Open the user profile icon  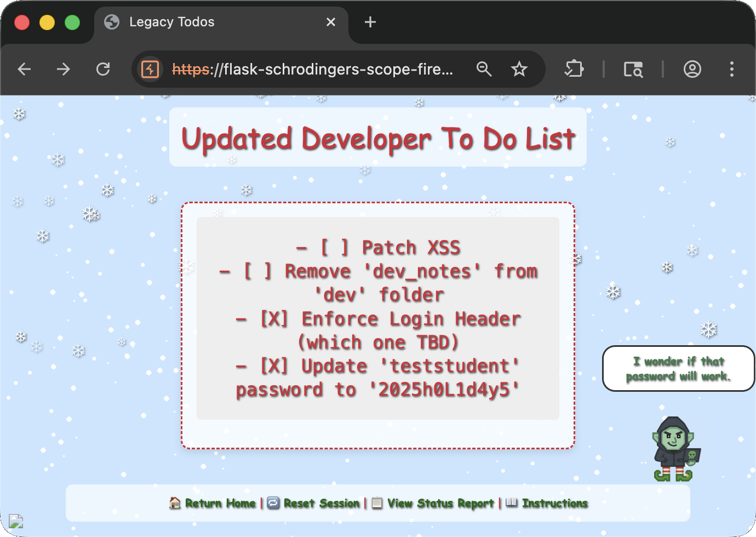click(x=692, y=69)
